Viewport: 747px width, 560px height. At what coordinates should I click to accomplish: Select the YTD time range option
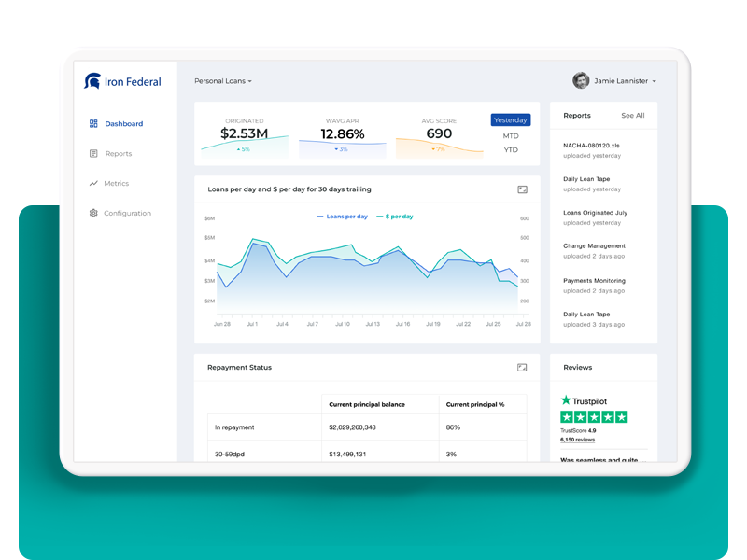[x=511, y=149]
